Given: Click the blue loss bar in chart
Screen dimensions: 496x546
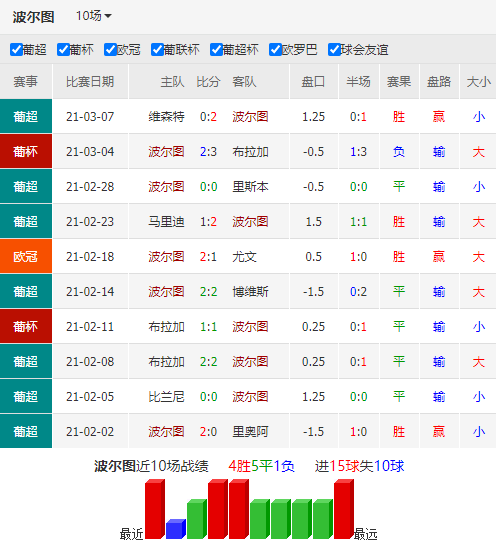Looking at the screenshot, I should [x=176, y=529].
